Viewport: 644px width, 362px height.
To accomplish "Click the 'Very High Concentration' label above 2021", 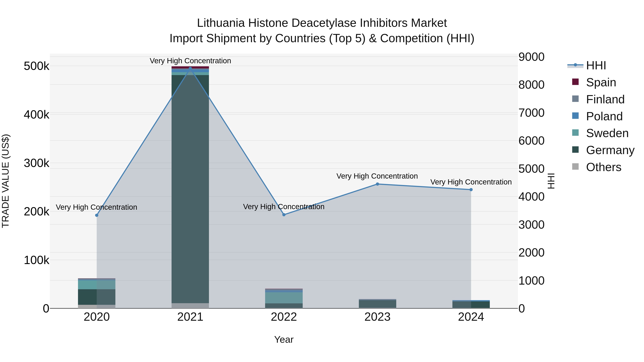I will click(190, 61).
